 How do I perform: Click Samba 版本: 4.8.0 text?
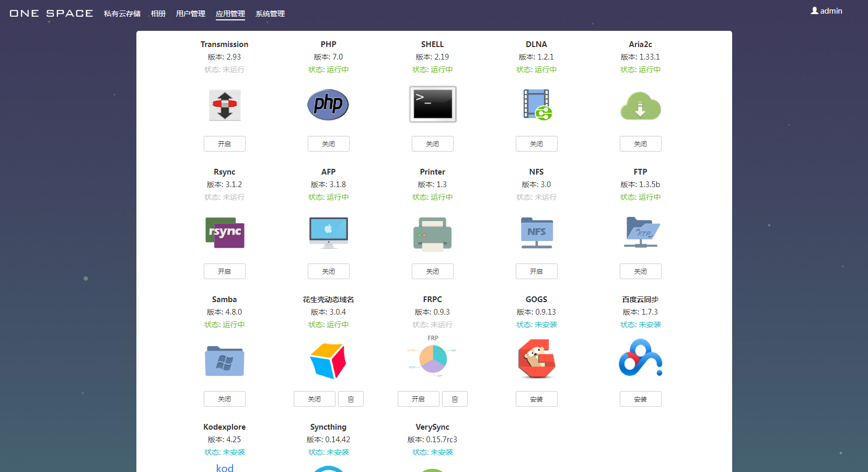tap(225, 312)
